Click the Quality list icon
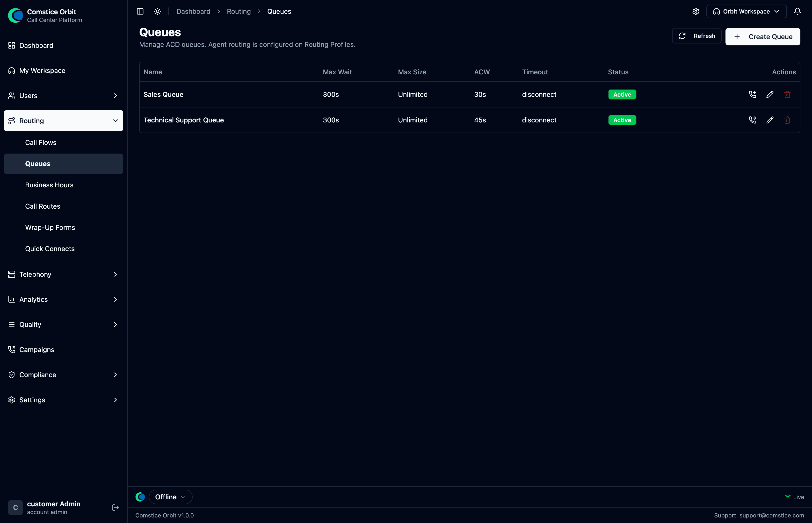This screenshot has width=812, height=523. point(12,325)
